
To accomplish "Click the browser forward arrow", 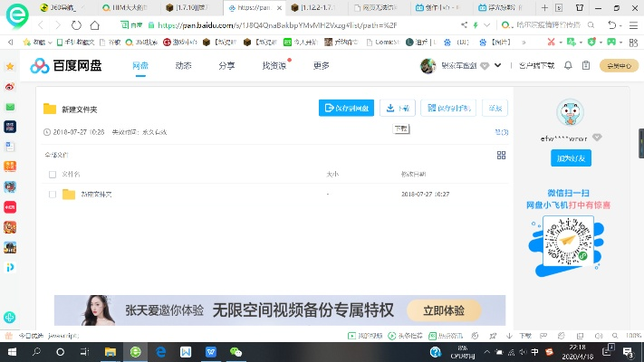I will point(58,25).
